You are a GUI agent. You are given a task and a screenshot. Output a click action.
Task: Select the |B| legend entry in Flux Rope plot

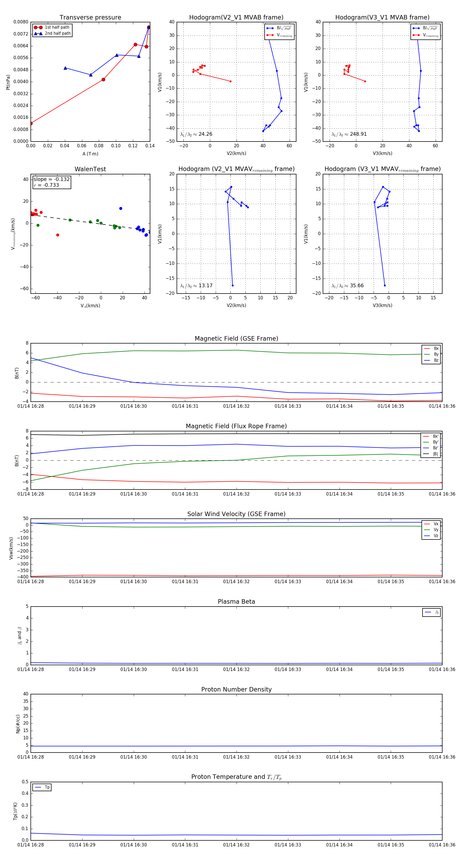[x=431, y=454]
